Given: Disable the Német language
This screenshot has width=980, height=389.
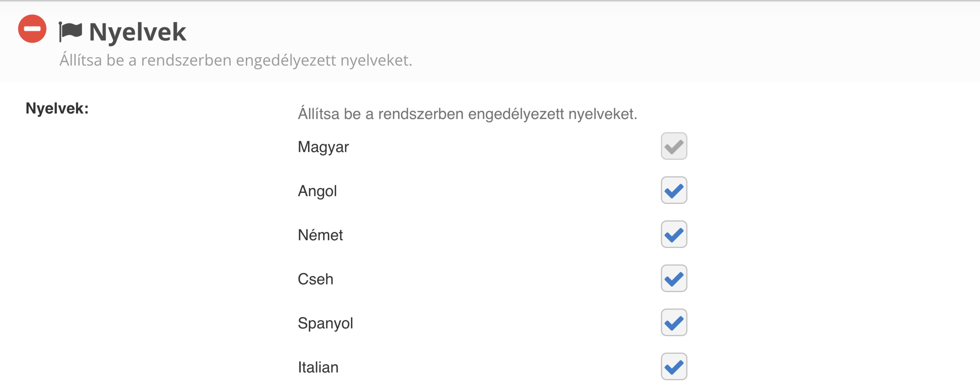Looking at the screenshot, I should [x=674, y=234].
